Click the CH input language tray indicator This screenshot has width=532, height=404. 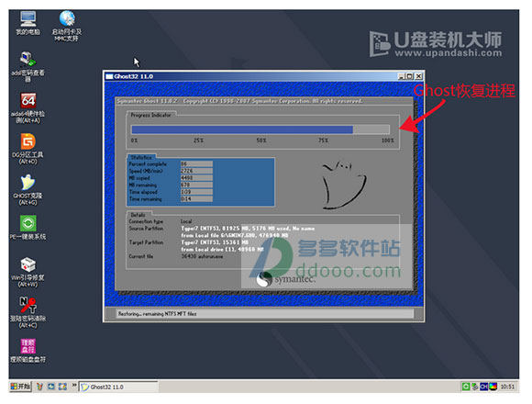tap(483, 387)
